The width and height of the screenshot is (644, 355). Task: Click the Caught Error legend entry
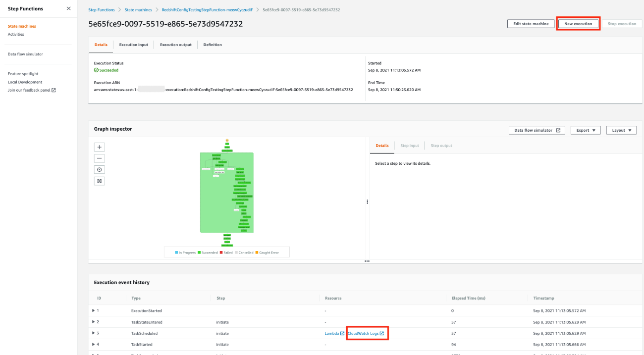[x=267, y=253]
